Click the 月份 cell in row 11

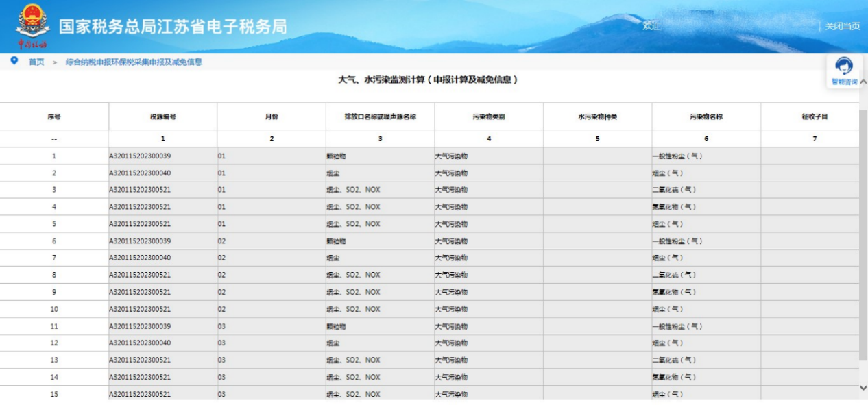click(x=272, y=326)
